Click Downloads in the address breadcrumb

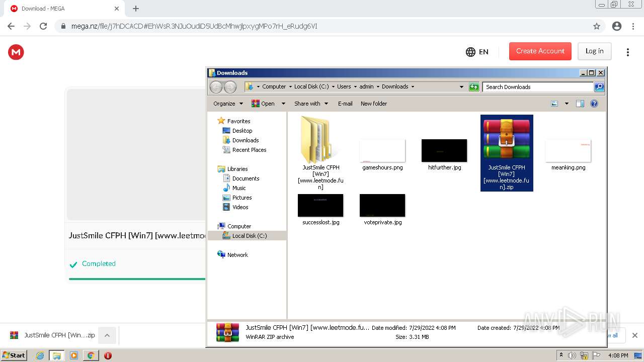[x=395, y=86]
